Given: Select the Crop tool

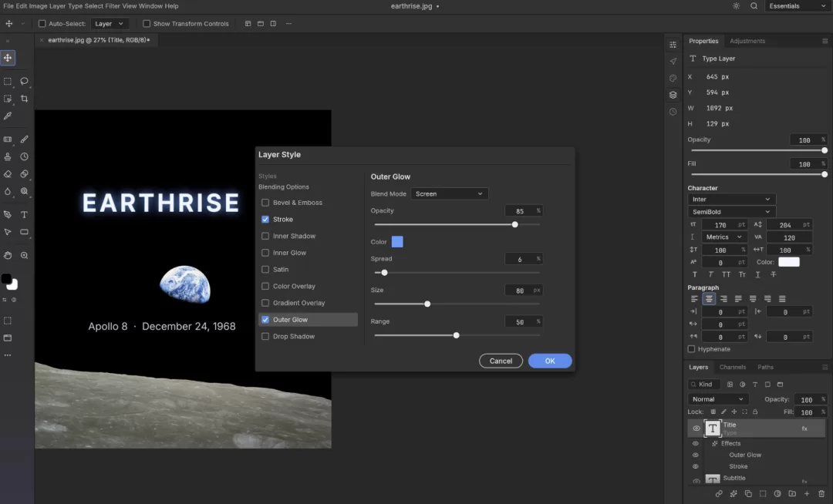Looking at the screenshot, I should (25, 99).
